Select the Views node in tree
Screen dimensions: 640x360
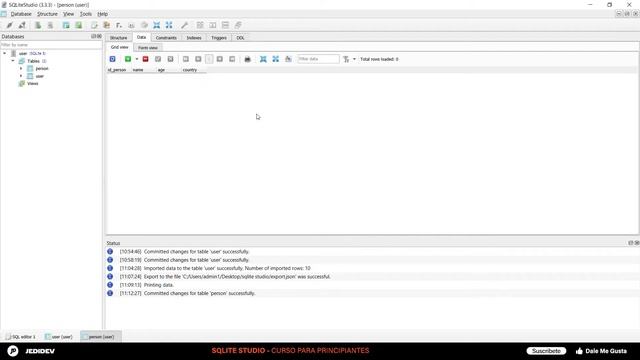(33, 84)
